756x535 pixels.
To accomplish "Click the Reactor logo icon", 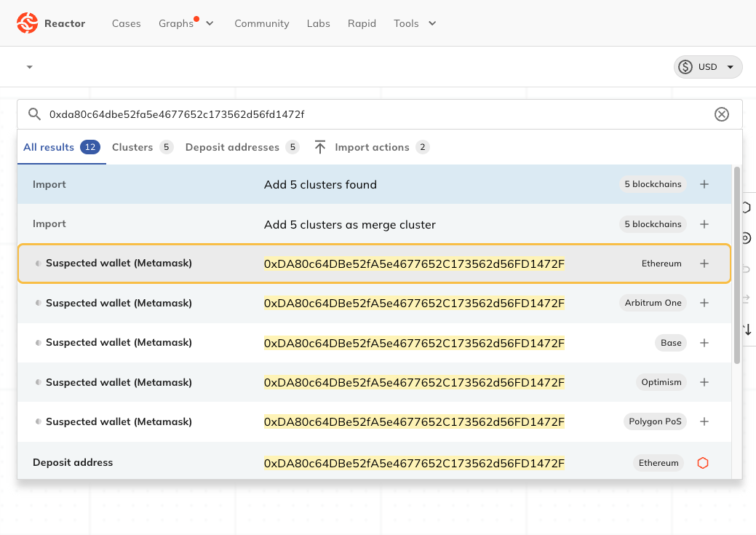I will click(x=27, y=23).
